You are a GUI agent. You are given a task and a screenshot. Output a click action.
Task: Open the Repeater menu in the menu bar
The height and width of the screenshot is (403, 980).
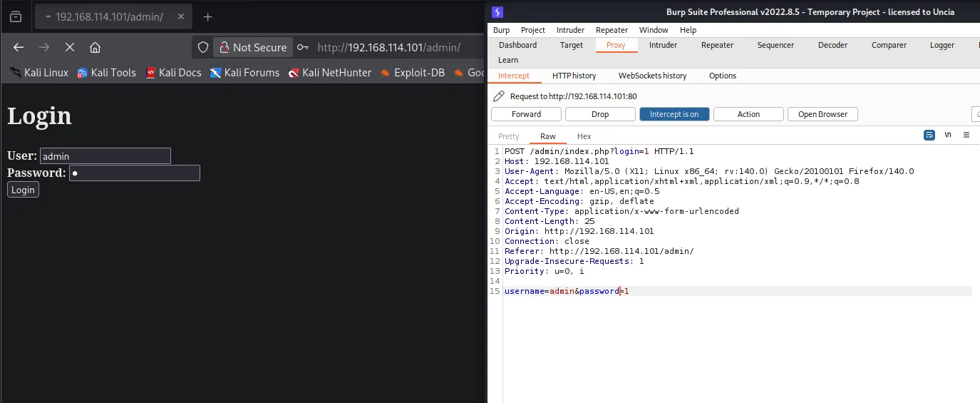pyautogui.click(x=612, y=30)
